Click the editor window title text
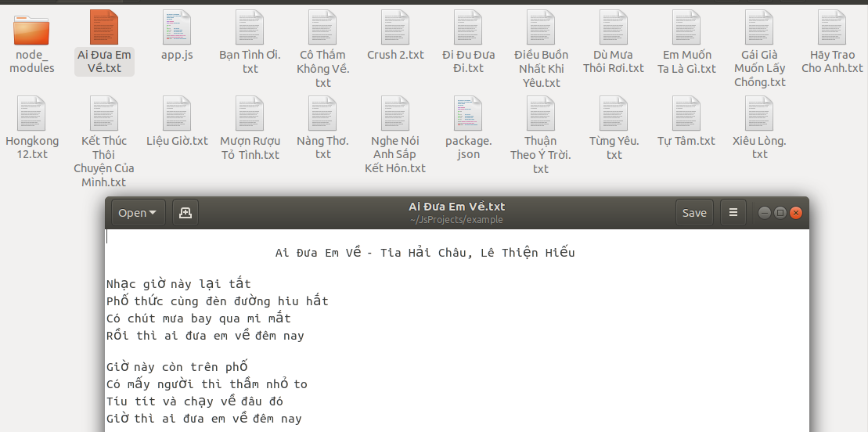868x432 pixels. 456,207
